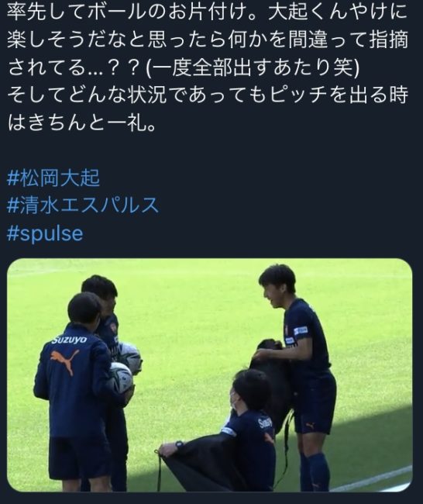This screenshot has height=504, width=423.
Task: Click the text line starting with 楽しそうだな
Action: point(208,40)
